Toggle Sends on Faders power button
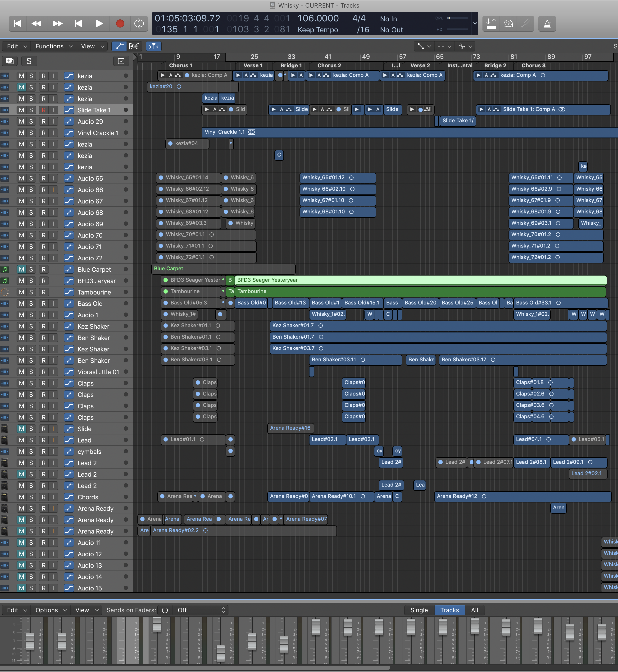Screen dimensions: 618x672 pyautogui.click(x=165, y=610)
